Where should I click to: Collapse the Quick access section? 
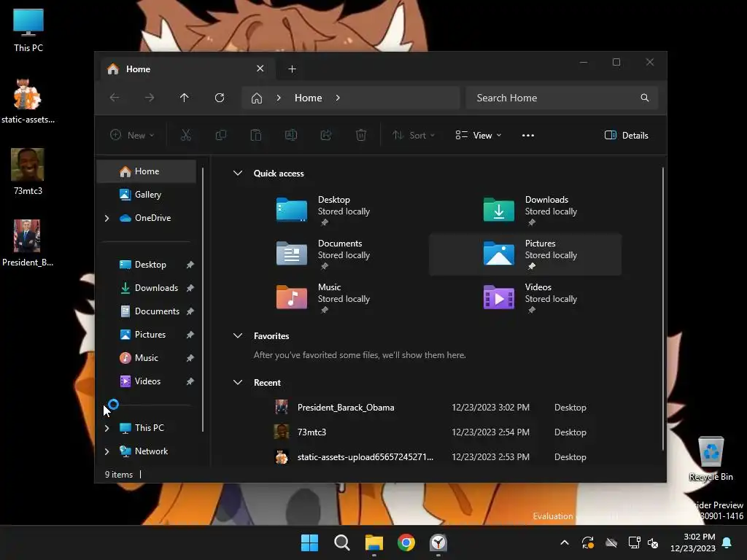click(x=238, y=174)
